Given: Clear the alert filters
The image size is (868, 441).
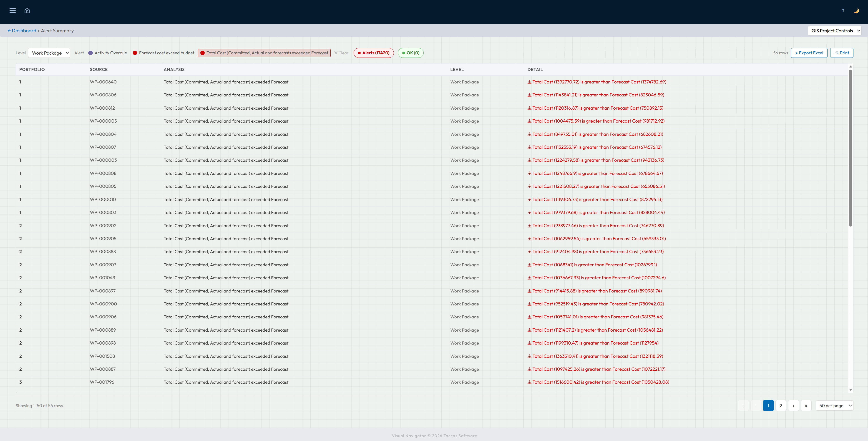Looking at the screenshot, I should (341, 53).
